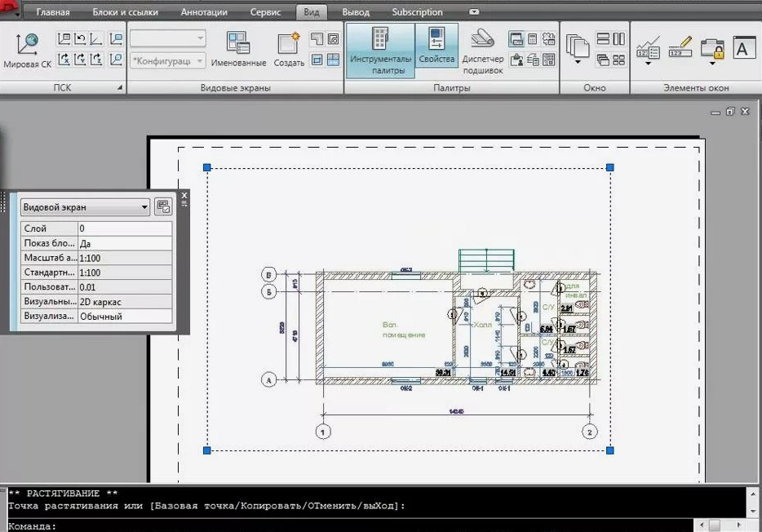Screen dimensions: 762x532
Task: Rotate UCS around the X axis
Action: [64, 60]
